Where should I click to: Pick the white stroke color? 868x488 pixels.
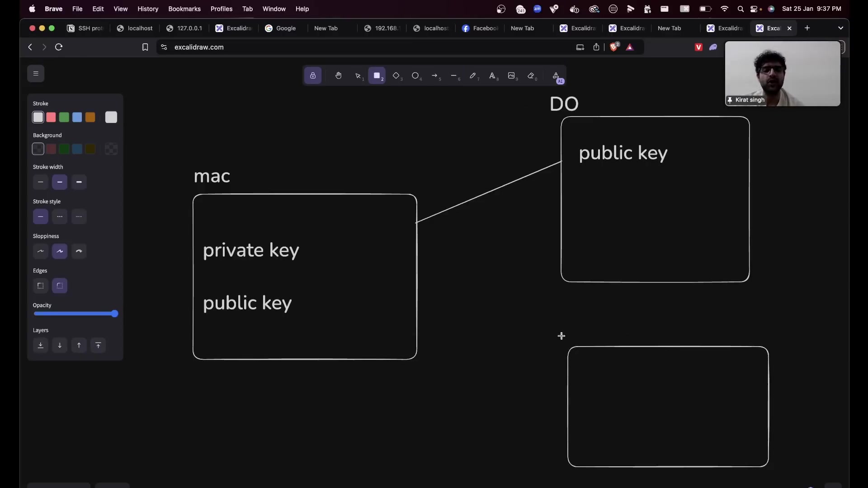[38, 117]
